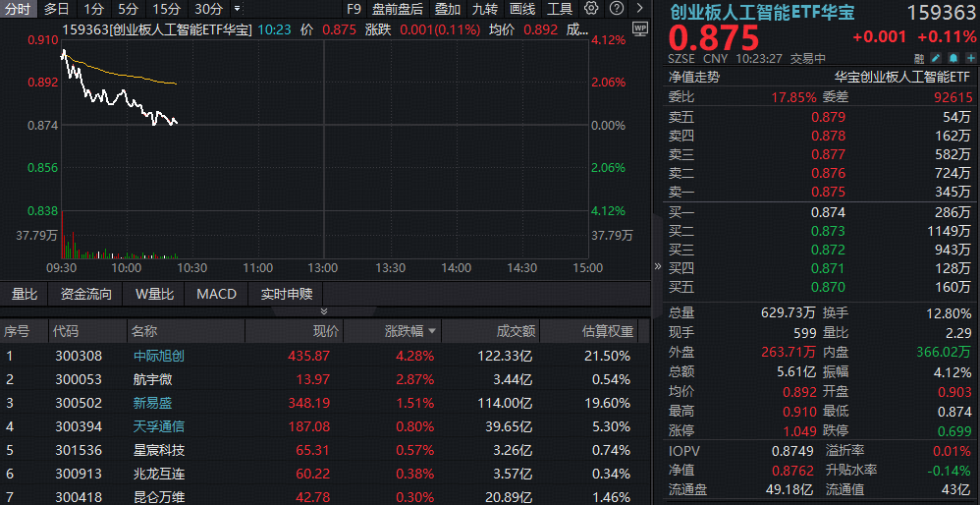
Task: Sort by 涨跌幅 column dropdown arrow
Action: coord(431,332)
